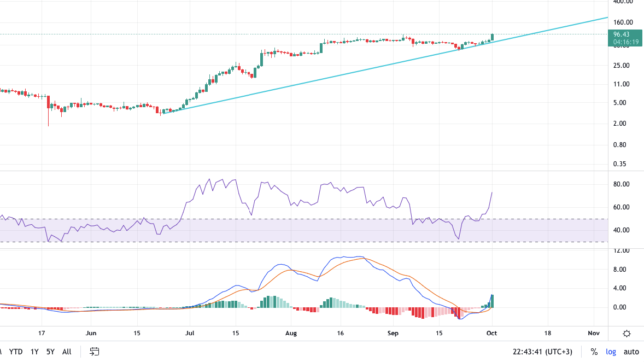Toggle the auto scale option

tap(631, 352)
